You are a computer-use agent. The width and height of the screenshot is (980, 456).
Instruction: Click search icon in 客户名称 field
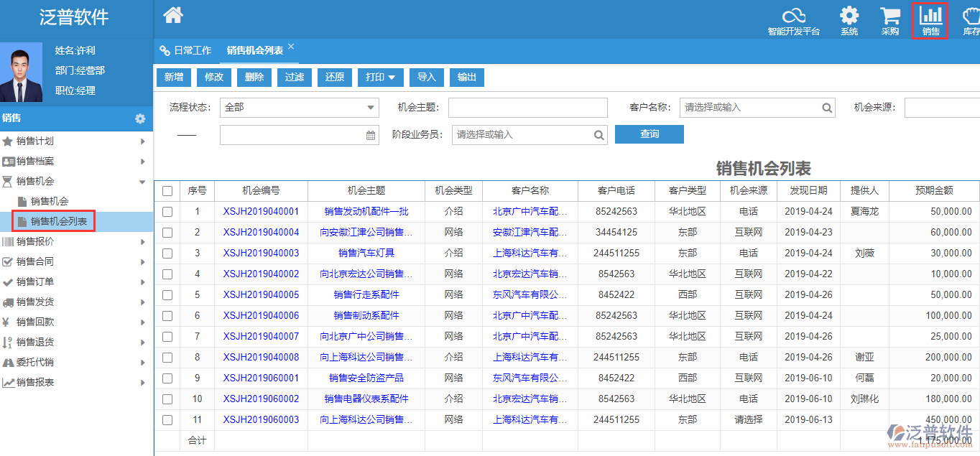pyautogui.click(x=827, y=108)
